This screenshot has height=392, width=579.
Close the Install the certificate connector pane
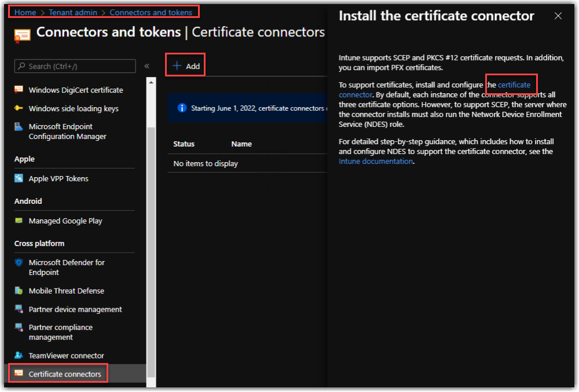[x=558, y=16]
